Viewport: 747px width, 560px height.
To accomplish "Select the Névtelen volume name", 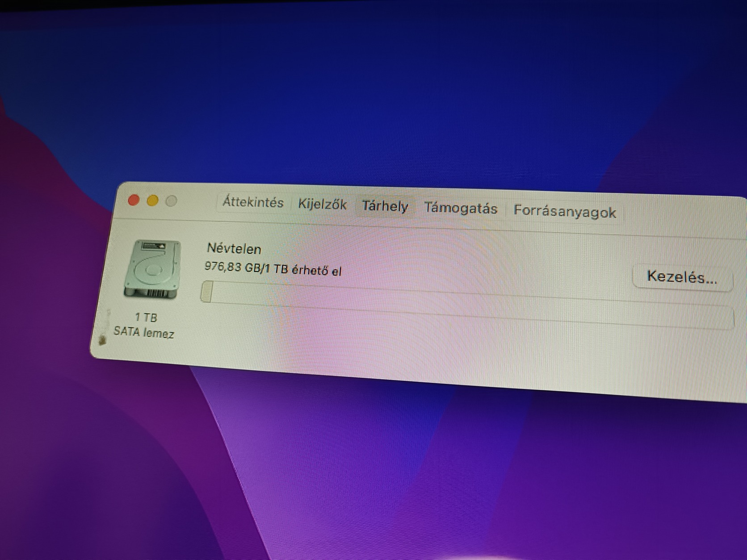I will [x=234, y=249].
